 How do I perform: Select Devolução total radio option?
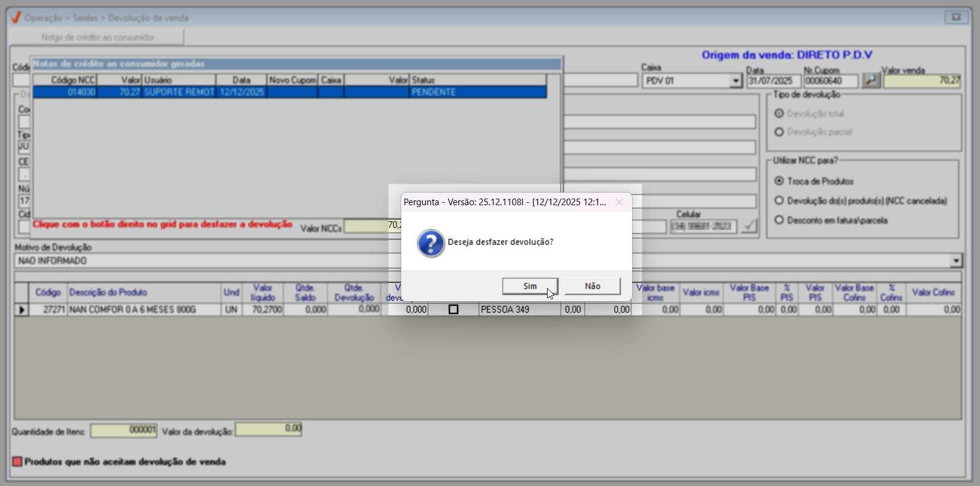coord(779,113)
